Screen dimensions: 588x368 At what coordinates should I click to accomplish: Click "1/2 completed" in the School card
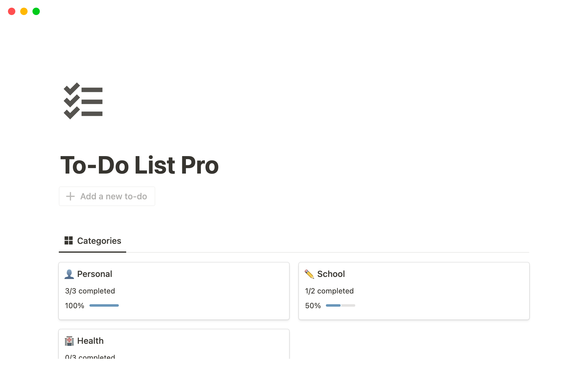coord(329,291)
